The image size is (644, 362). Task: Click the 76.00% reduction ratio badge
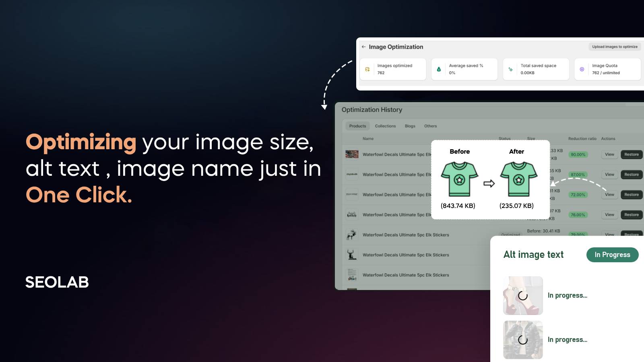578,215
